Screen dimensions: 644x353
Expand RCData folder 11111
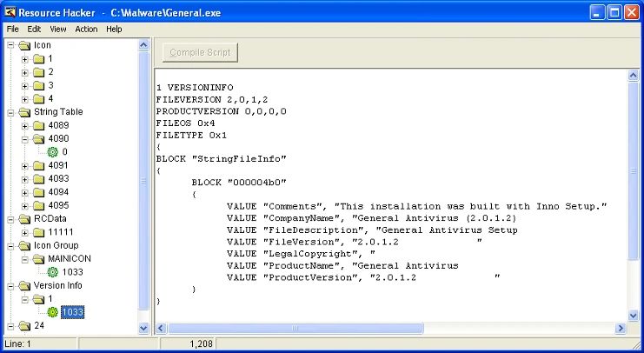[x=25, y=233]
